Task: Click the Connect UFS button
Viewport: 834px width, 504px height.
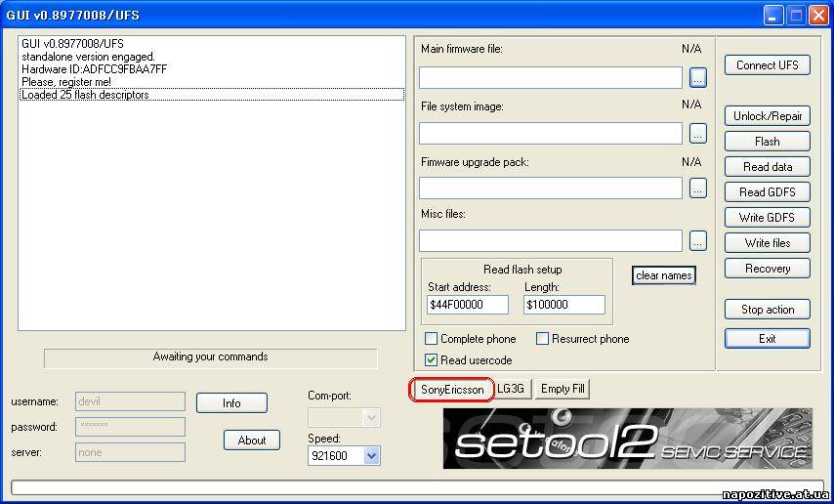Action: coord(767,64)
